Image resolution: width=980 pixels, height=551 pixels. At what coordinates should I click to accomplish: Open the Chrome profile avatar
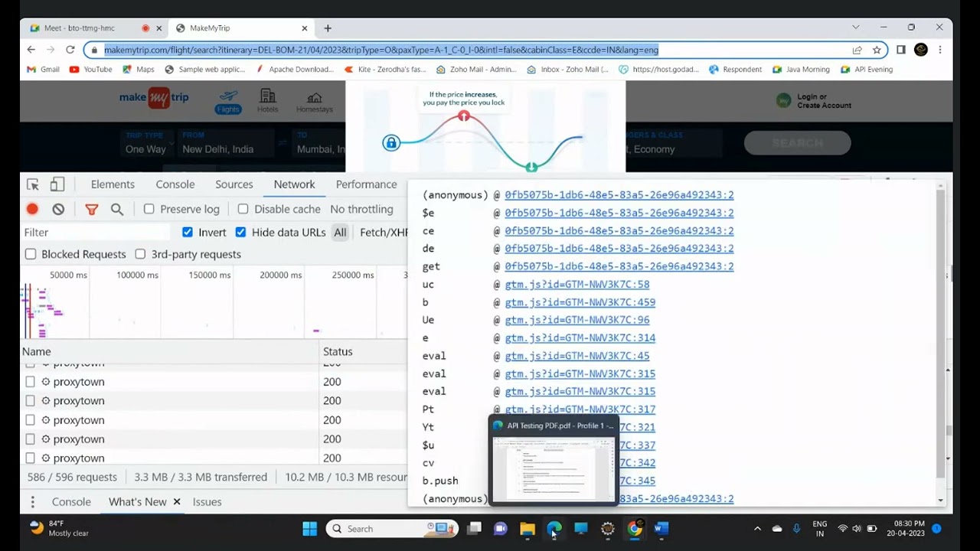(x=921, y=50)
